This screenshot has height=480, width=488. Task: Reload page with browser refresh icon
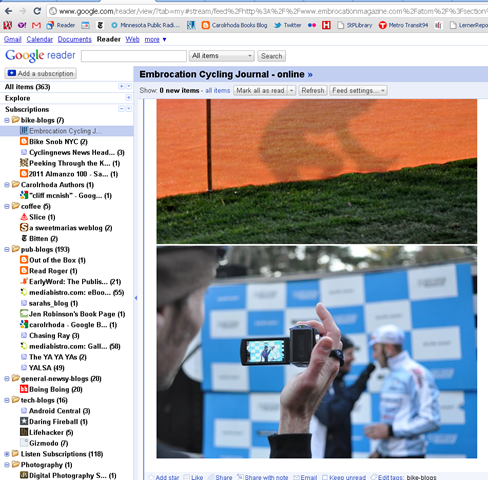click(37, 11)
